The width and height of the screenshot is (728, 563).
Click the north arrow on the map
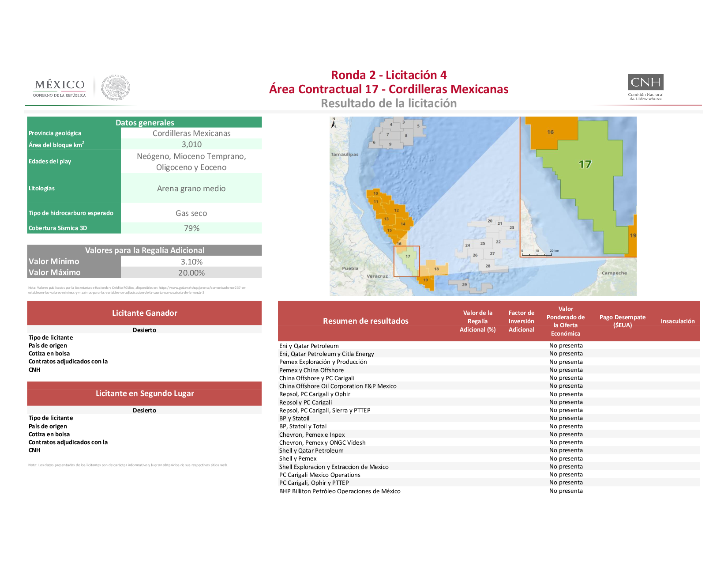tap(334, 123)
